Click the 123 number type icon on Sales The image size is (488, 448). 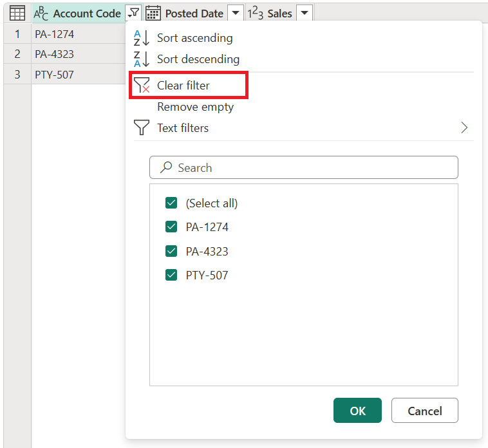255,14
